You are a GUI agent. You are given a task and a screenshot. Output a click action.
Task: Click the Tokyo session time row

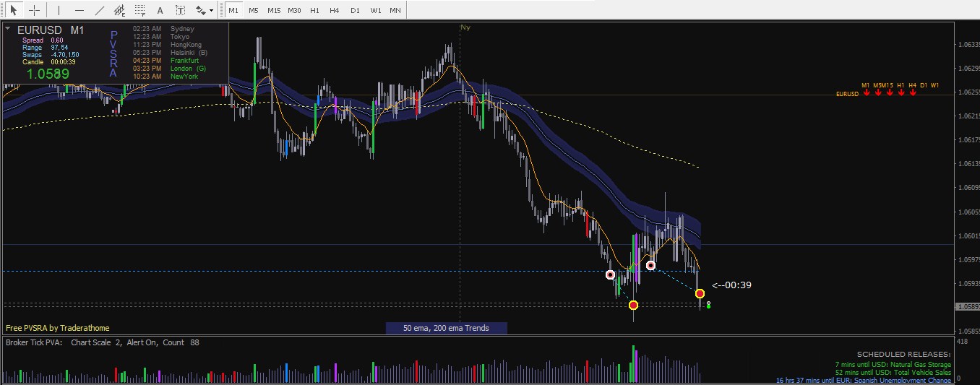(161, 37)
